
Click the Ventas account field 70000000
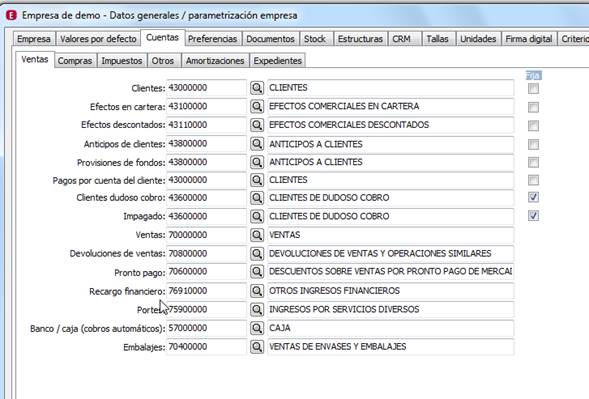pos(206,235)
